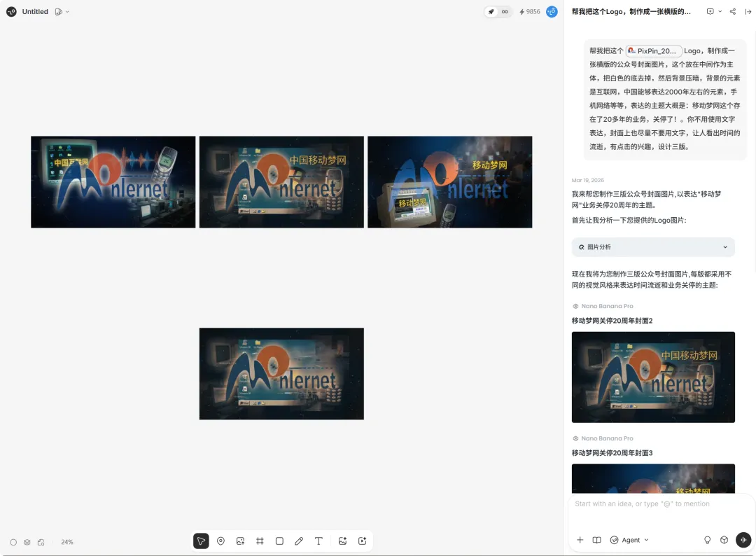Expand the chevron next to the project title icon
The image size is (756, 556).
pyautogui.click(x=67, y=12)
